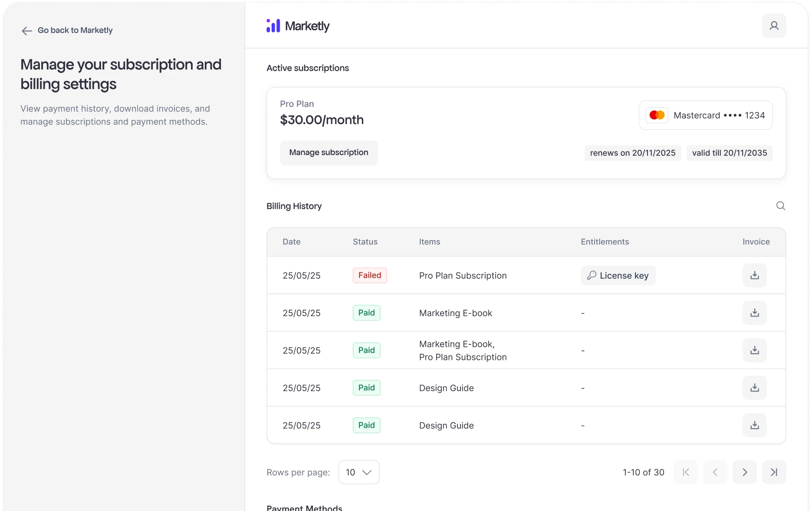812x511 pixels.
Task: Open the License key entitlement
Action: 618,276
